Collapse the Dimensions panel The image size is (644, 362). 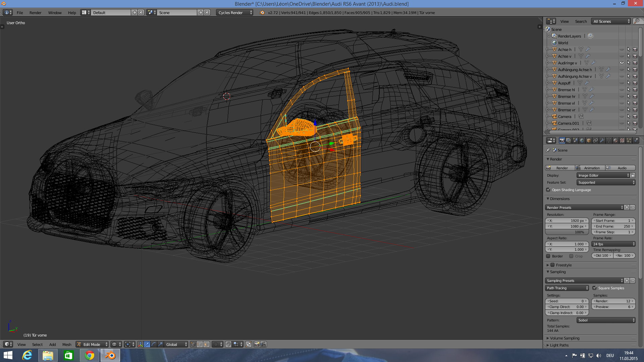click(x=559, y=199)
